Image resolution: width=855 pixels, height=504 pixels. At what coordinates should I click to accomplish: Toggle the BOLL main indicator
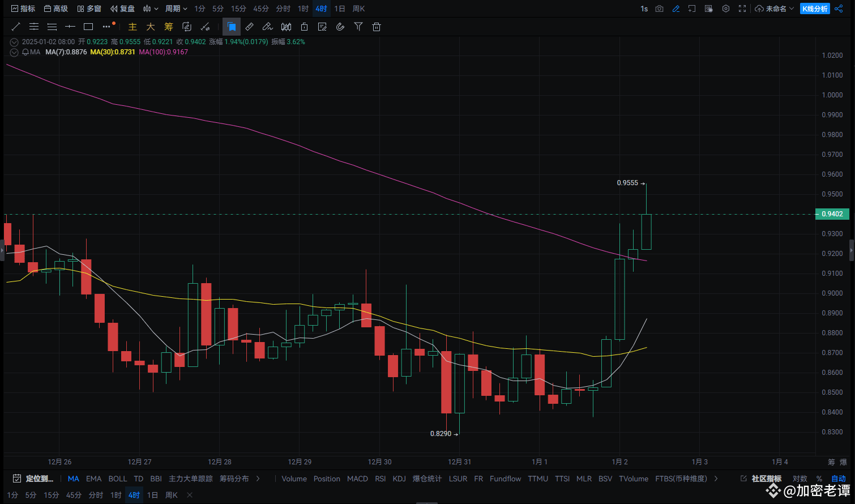click(118, 479)
